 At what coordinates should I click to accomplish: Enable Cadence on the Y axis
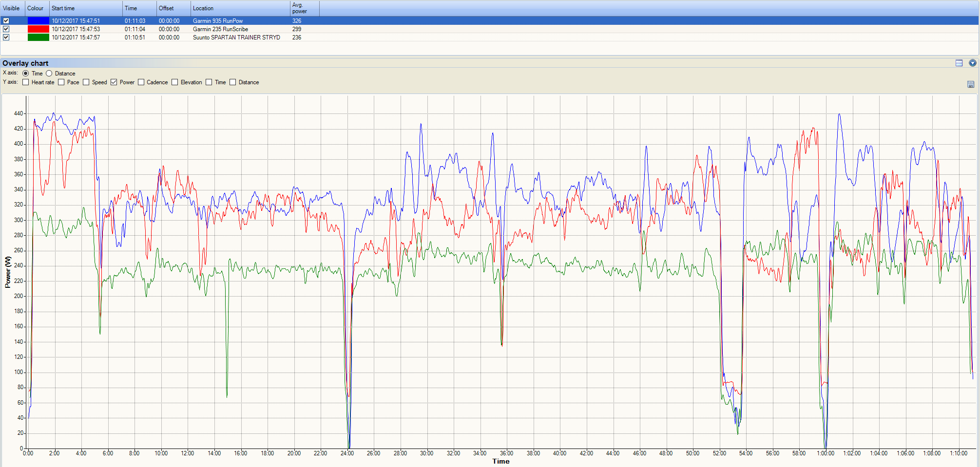coord(141,82)
